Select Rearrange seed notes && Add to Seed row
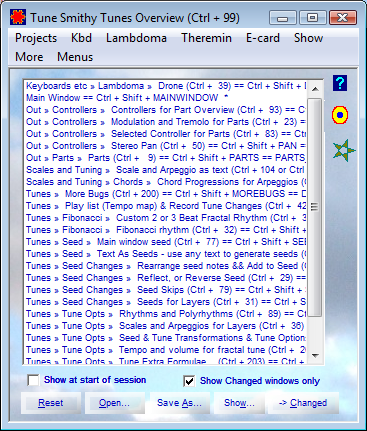This screenshot has width=367, height=431. pos(166,266)
